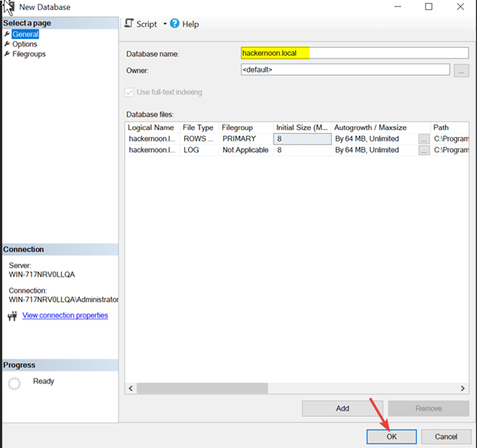Close the New Database window

point(460,7)
